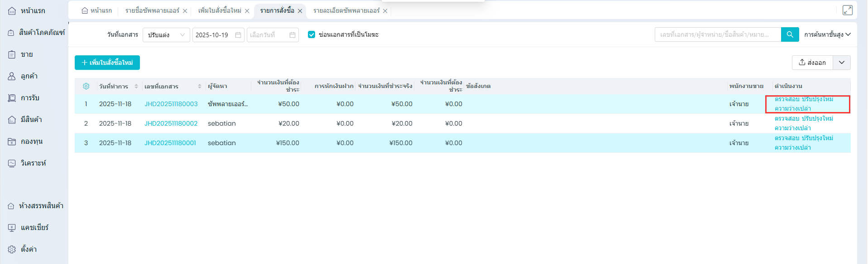This screenshot has width=868, height=264.
Task: Click the document search input field
Action: (x=717, y=34)
